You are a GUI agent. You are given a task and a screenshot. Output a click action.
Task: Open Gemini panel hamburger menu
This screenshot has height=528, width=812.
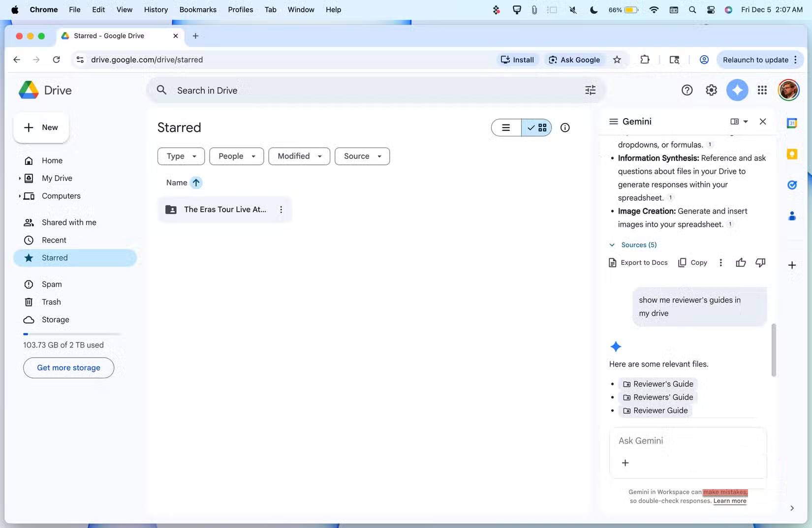(x=614, y=122)
